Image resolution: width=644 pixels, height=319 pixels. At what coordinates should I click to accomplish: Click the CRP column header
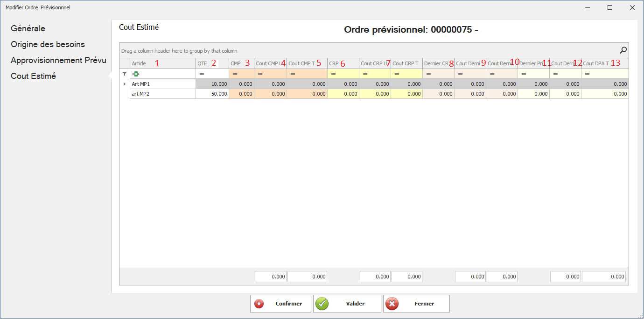tap(334, 63)
